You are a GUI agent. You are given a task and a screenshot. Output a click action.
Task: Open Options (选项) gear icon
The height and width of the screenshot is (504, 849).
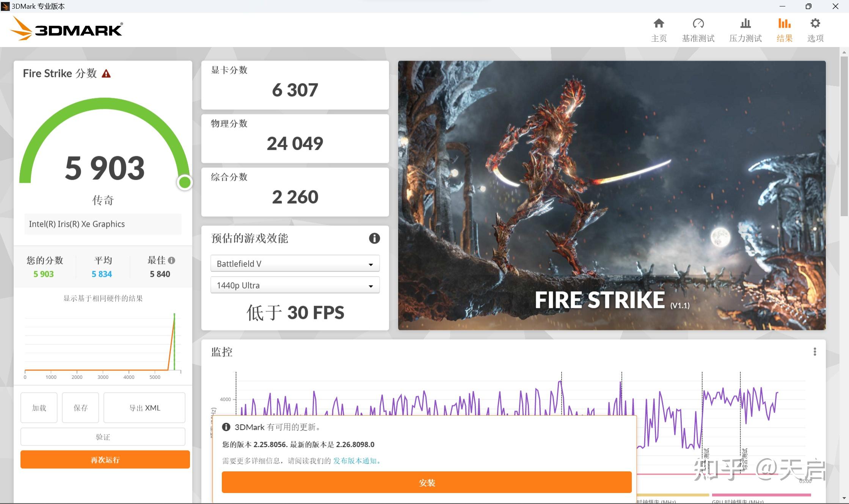point(815,24)
